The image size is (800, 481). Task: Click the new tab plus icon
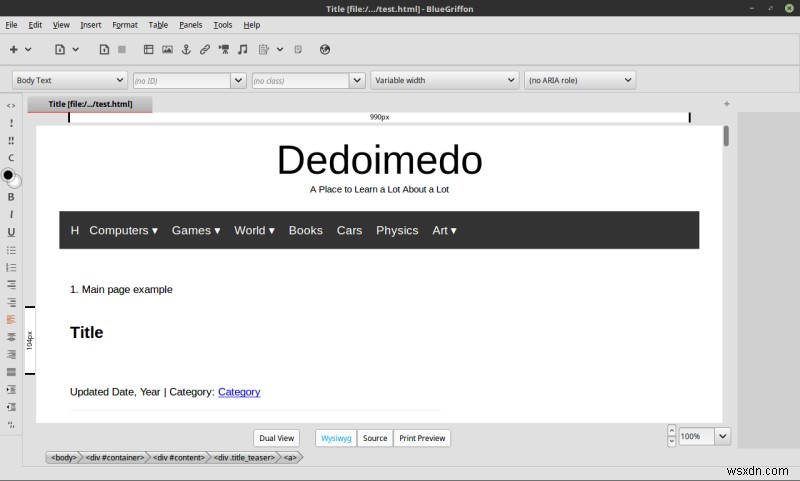726,104
